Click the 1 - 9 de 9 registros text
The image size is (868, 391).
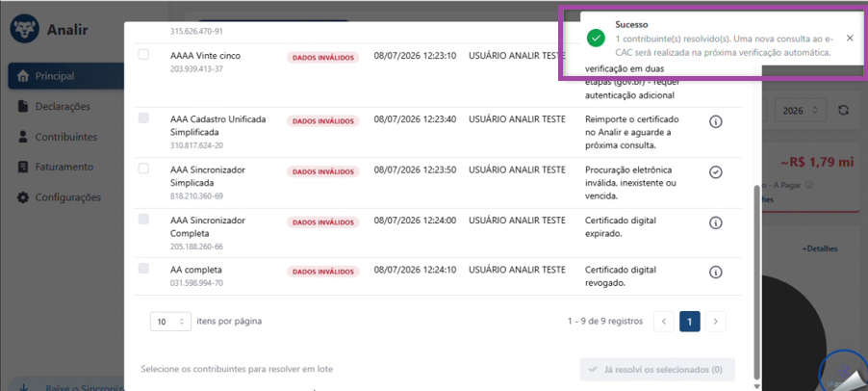coord(605,322)
